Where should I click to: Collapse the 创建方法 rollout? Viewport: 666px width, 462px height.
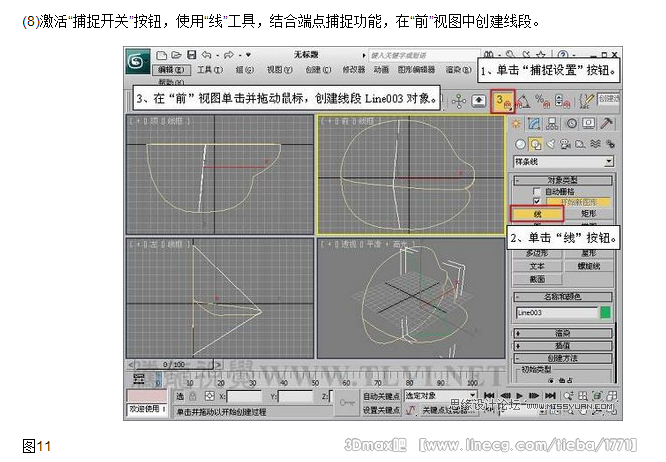point(563,358)
